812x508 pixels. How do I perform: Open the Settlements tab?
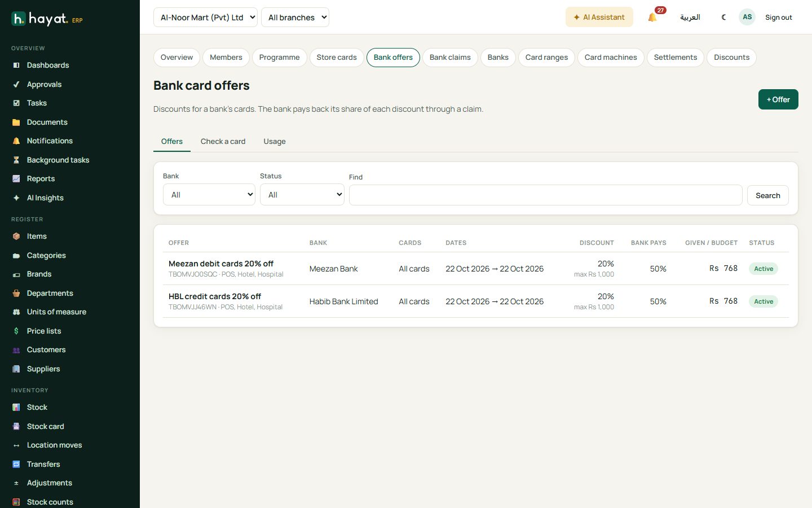click(675, 58)
